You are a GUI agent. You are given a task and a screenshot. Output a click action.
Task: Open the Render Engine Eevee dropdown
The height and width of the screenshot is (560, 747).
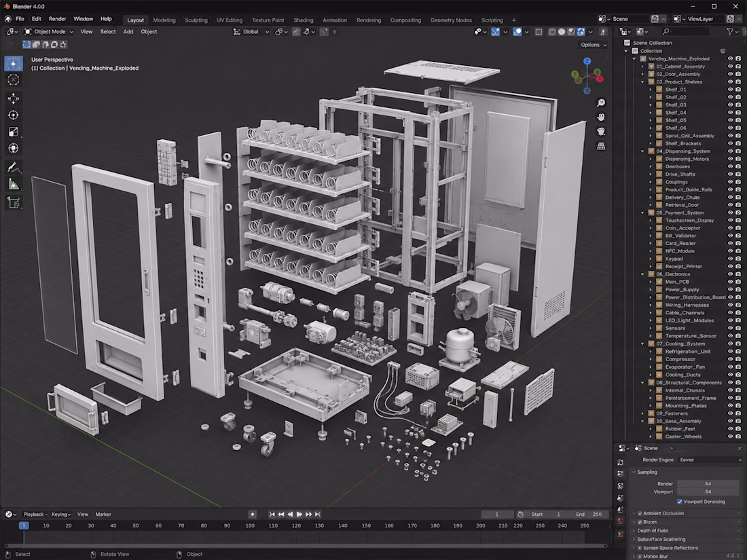(710, 460)
